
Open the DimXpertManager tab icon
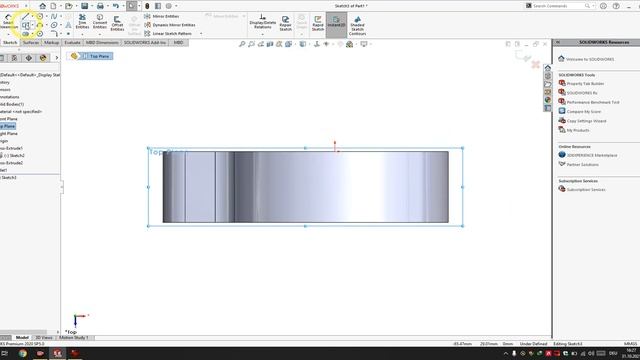(29, 58)
